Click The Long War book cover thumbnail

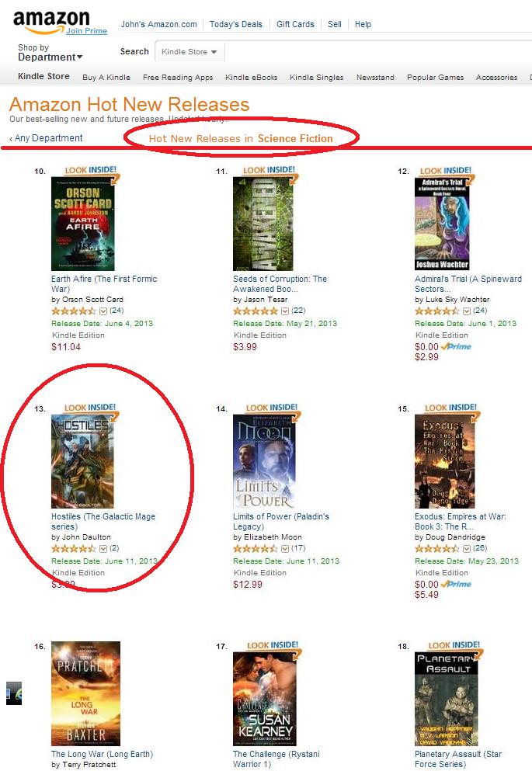point(85,693)
